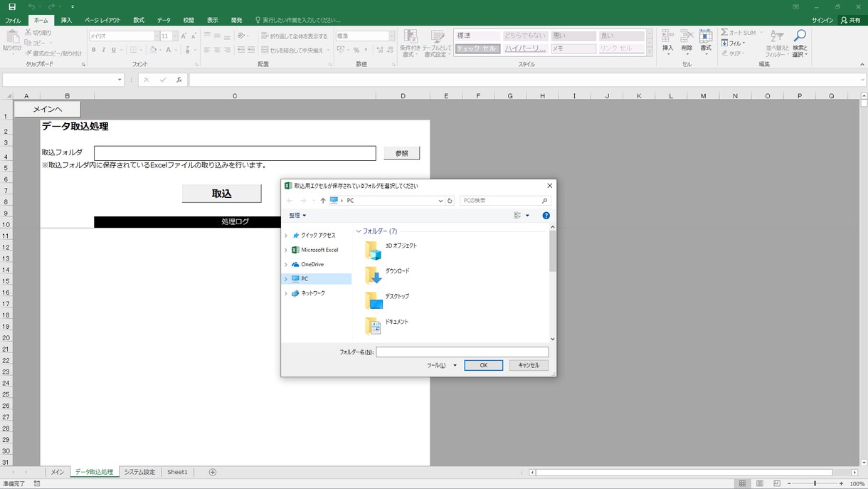
Task: Switch to the メイン sheet tab
Action: tap(58, 472)
